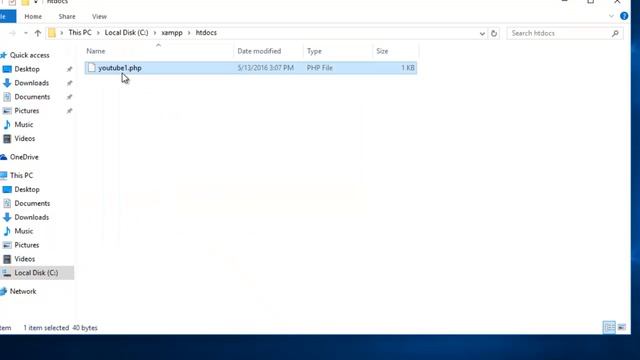Open the File menu tab
This screenshot has height=360, width=640.
coord(7,17)
